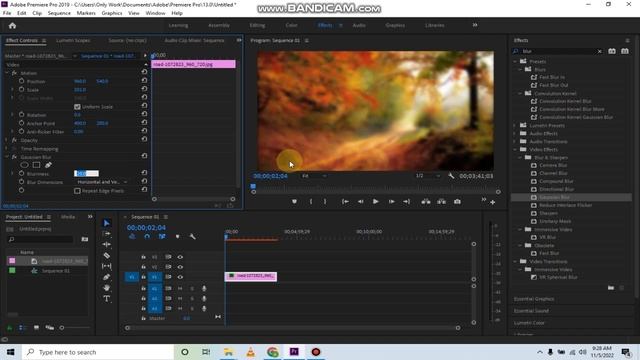
Task: Switch to the Lumetri Scopes tab
Action: [x=73, y=40]
